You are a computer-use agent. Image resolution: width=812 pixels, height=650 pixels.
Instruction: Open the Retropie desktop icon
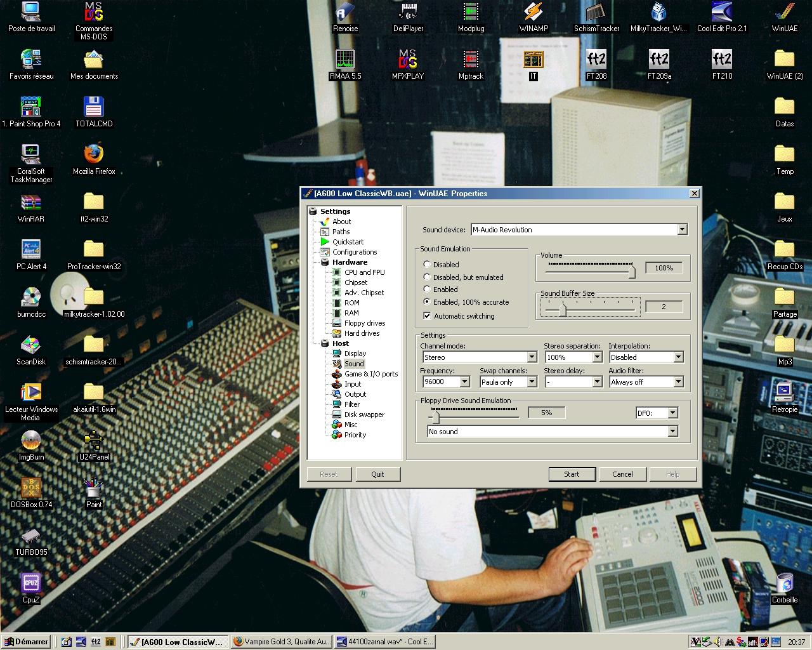pos(785,397)
